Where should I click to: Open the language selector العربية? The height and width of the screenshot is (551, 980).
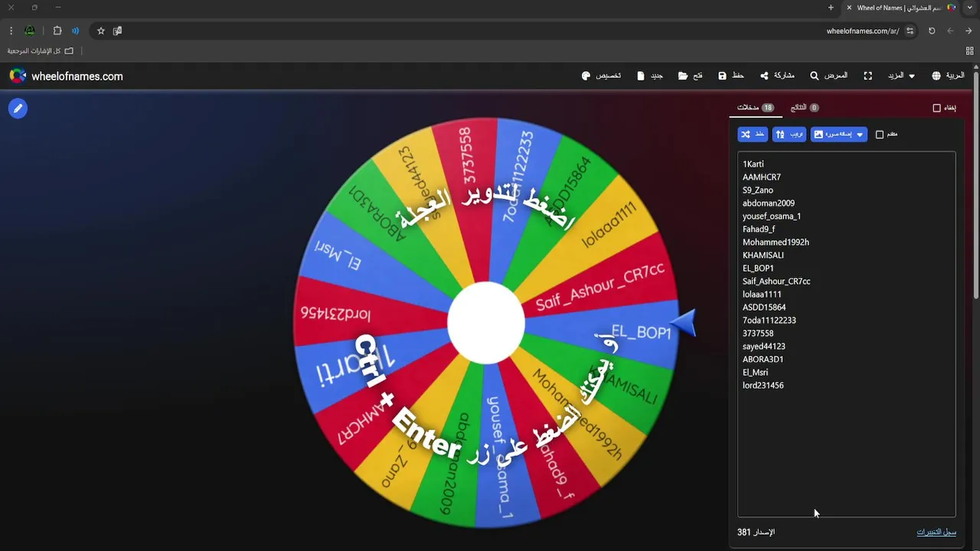tap(948, 76)
